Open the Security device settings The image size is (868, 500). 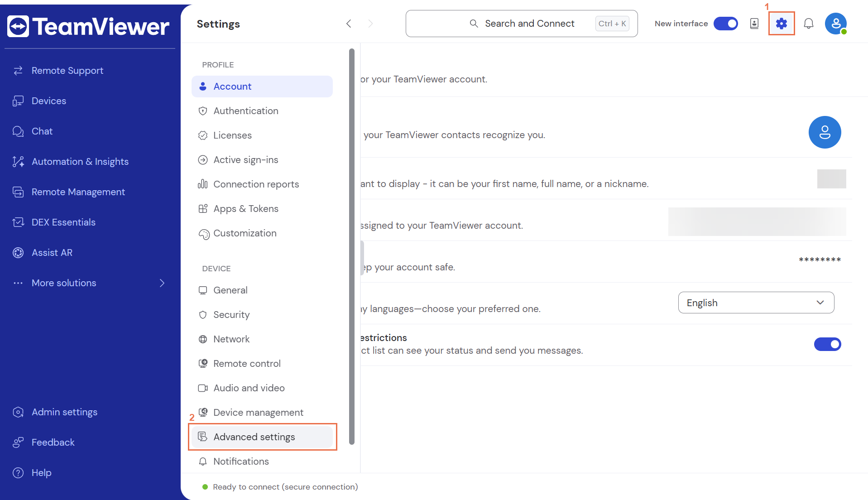tap(231, 315)
